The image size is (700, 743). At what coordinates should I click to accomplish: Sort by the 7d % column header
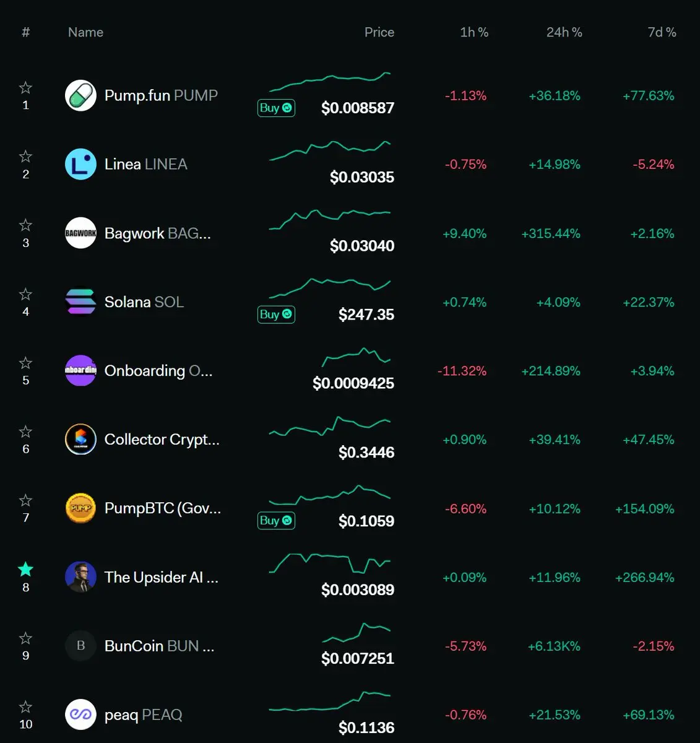[662, 32]
